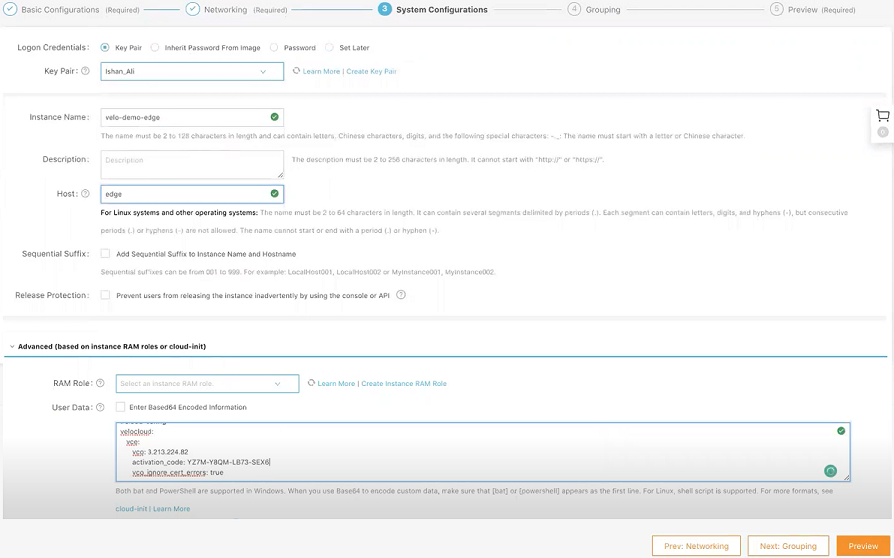Go to the Networking step tab
Image resolution: width=894 pixels, height=558 pixels.
225,10
